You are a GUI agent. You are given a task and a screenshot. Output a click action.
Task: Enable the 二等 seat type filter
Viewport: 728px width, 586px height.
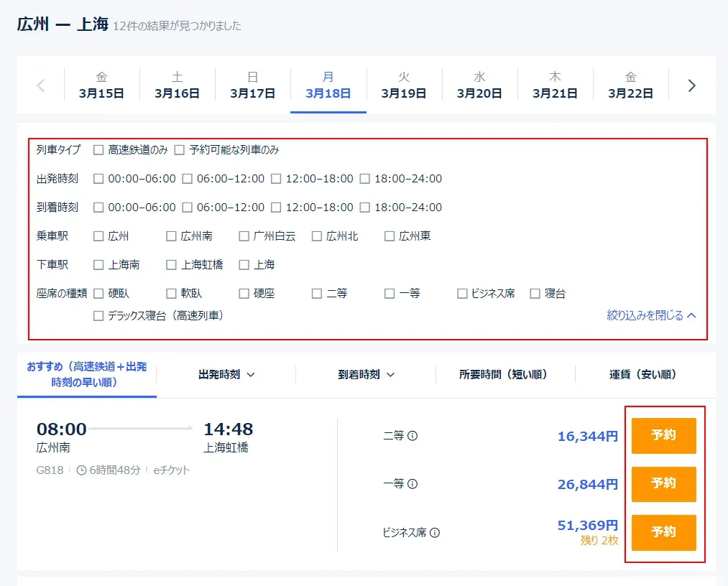316,293
